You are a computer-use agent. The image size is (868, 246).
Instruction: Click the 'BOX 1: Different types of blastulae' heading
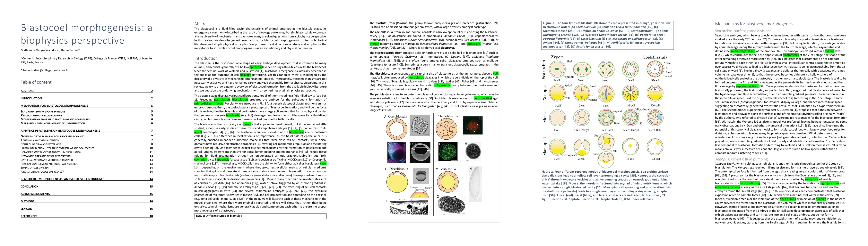[x=219, y=216]
